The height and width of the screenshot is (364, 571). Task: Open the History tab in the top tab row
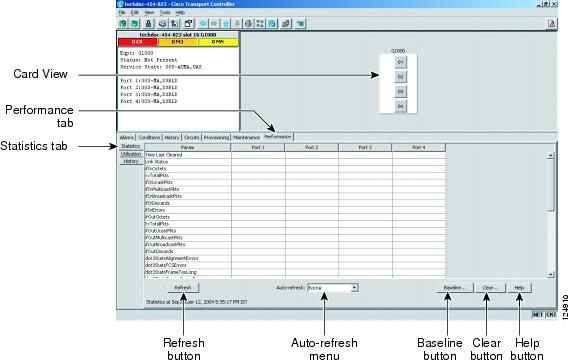tap(172, 138)
